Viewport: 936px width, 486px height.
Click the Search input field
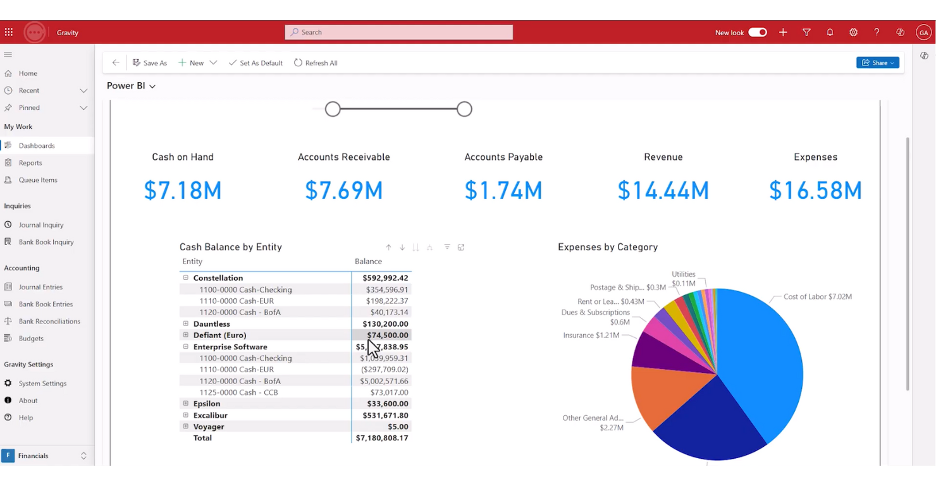tap(399, 32)
